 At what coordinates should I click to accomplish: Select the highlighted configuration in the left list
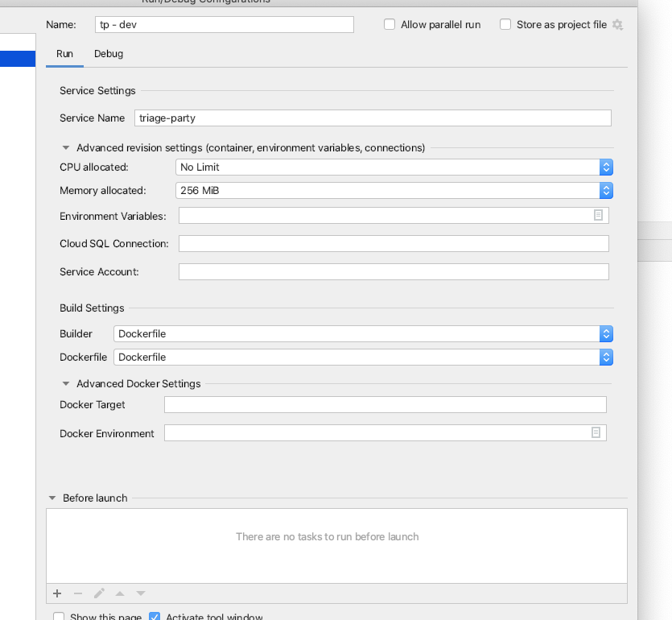tap(18, 59)
